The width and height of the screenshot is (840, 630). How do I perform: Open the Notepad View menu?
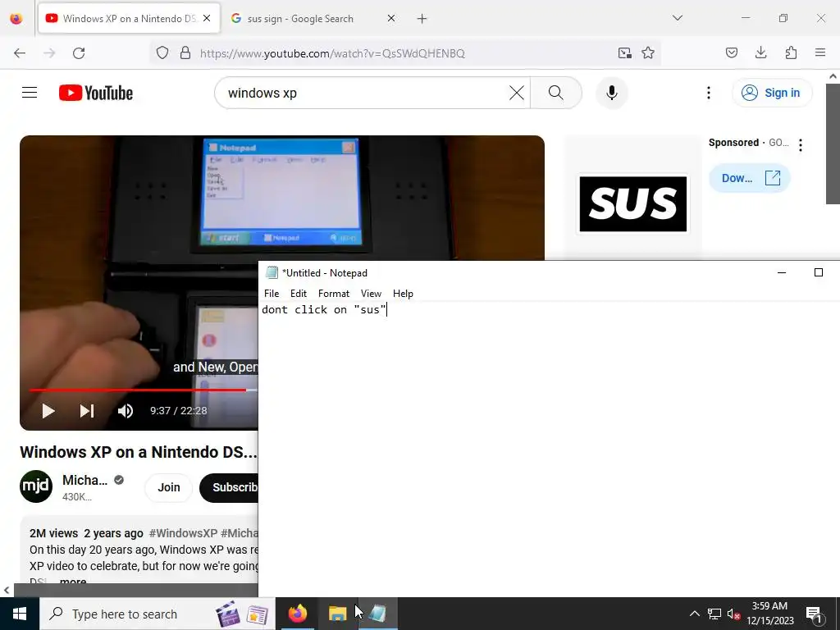371,294
